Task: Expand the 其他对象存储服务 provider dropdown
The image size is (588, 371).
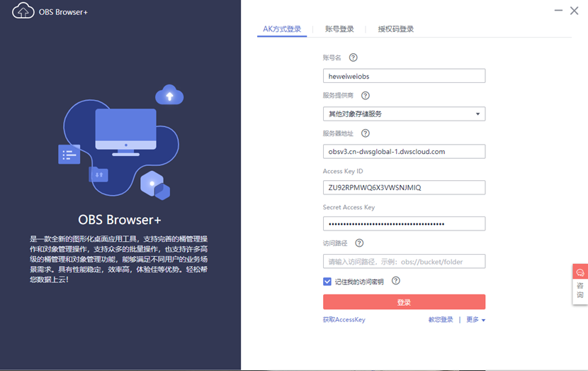Action: [x=404, y=113]
